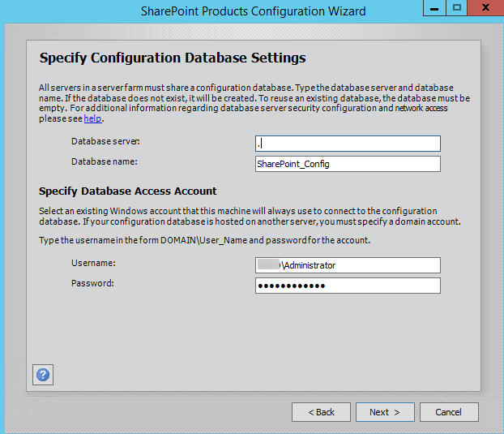Focus the Database server text field

[x=348, y=144]
